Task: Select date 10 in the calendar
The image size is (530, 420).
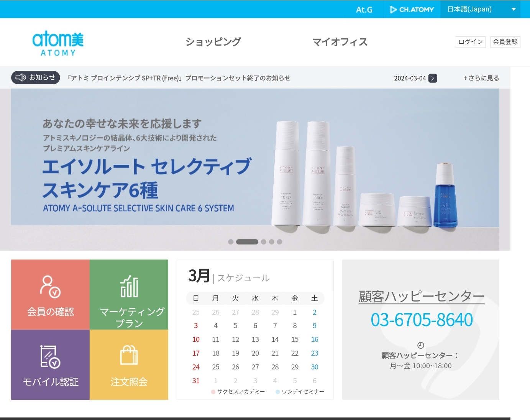Action: click(x=196, y=340)
